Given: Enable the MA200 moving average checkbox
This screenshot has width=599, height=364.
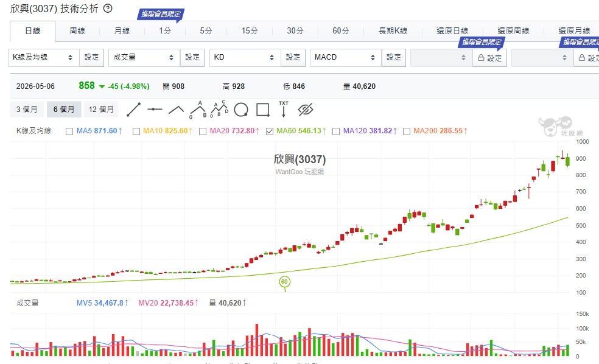Looking at the screenshot, I should click(x=407, y=131).
